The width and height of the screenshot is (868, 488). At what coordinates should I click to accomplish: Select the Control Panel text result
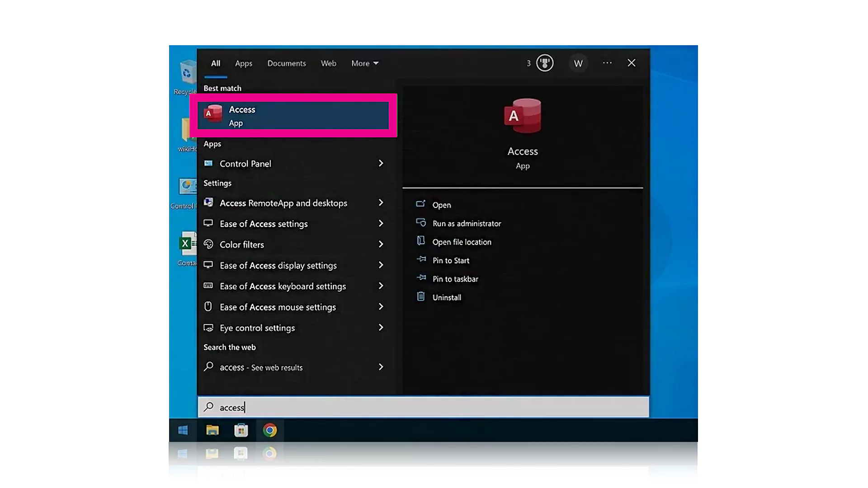[245, 164]
